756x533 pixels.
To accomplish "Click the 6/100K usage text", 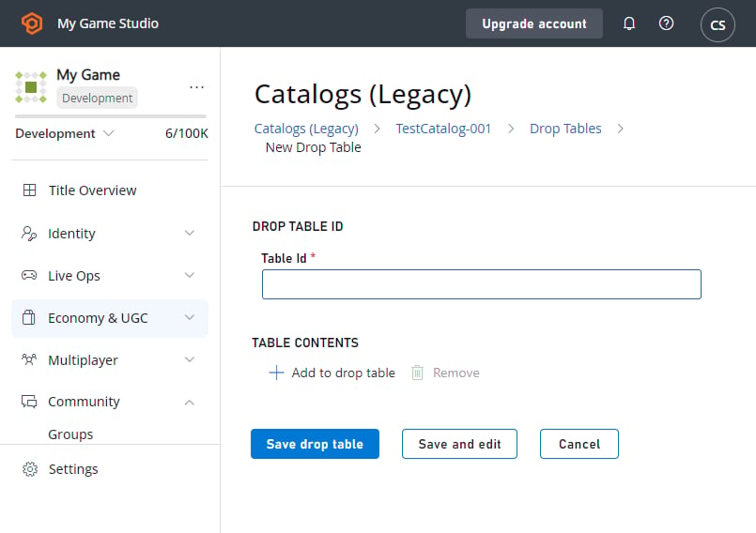I will coord(187,133).
